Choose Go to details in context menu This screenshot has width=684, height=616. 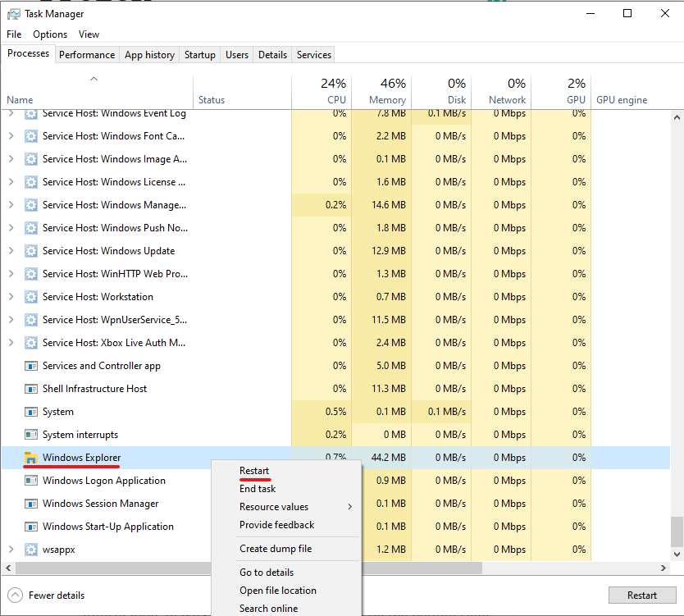(286, 573)
